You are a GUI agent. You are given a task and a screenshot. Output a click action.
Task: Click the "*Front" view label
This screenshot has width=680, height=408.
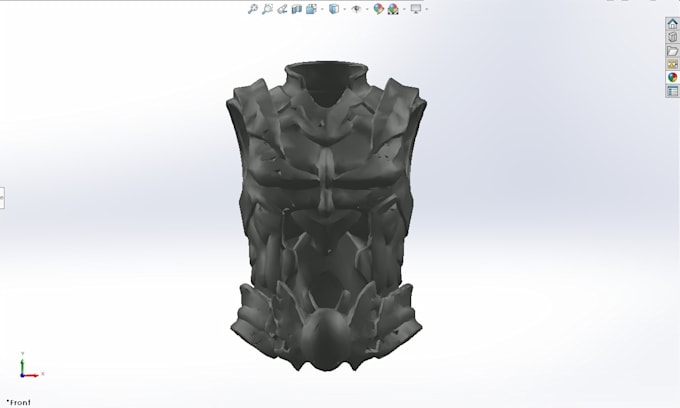pyautogui.click(x=19, y=402)
